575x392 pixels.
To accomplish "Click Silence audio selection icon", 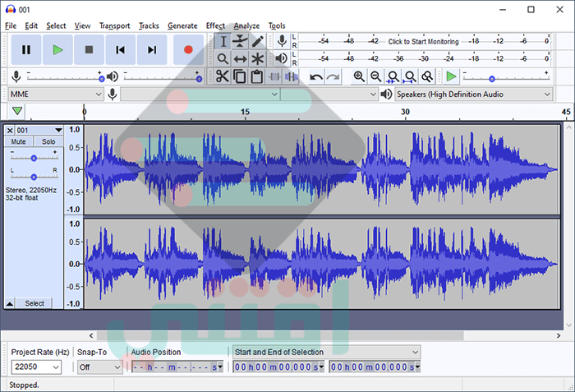I will tap(291, 76).
